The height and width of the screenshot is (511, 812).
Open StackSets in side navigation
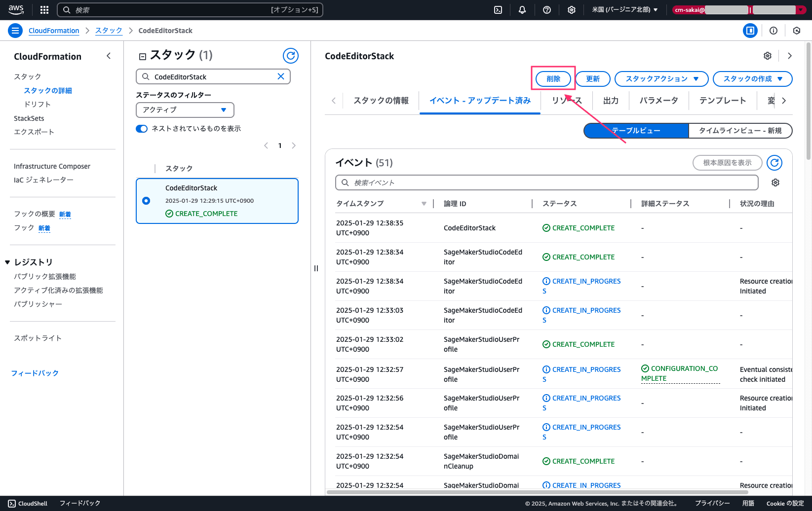point(29,118)
